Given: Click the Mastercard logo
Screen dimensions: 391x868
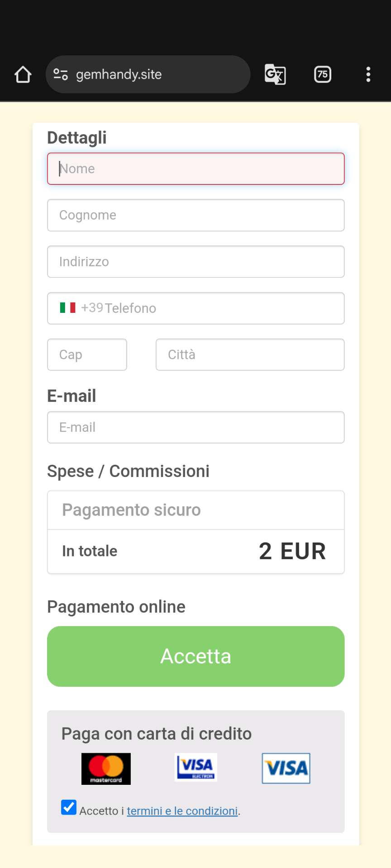Looking at the screenshot, I should [x=106, y=769].
